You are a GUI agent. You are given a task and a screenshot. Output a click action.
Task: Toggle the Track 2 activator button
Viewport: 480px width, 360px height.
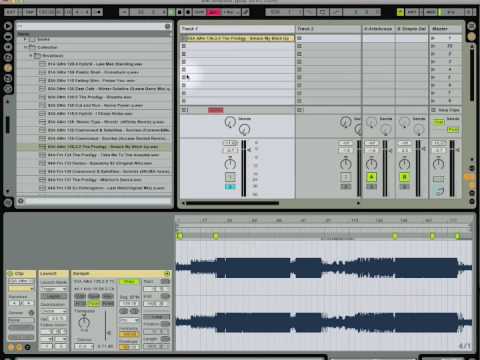click(346, 177)
